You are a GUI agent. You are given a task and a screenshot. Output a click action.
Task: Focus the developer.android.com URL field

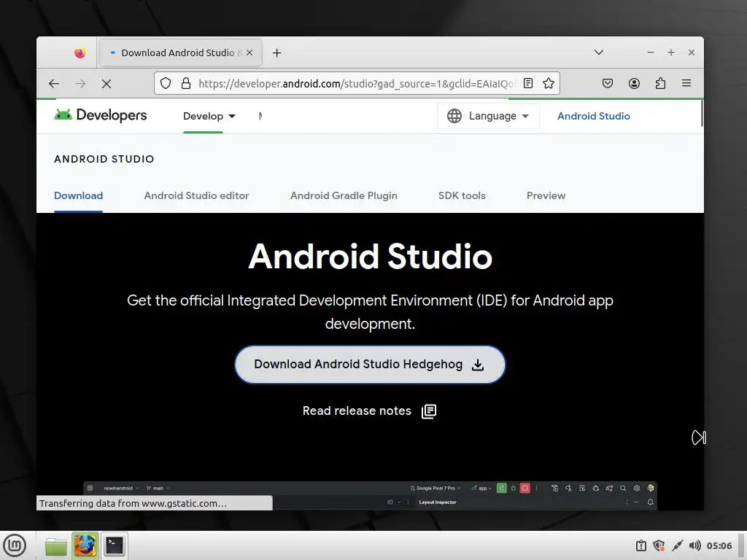pyautogui.click(x=356, y=84)
